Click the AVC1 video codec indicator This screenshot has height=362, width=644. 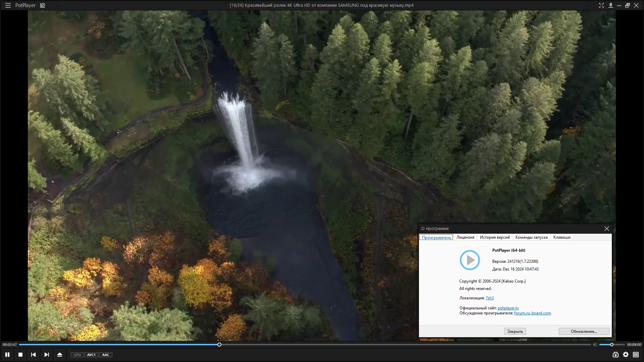pyautogui.click(x=91, y=355)
